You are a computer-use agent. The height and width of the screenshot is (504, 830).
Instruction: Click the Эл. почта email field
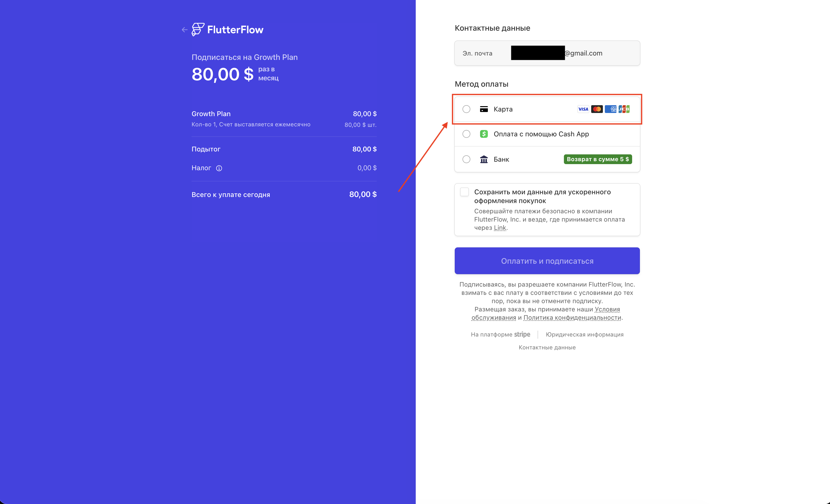click(x=547, y=53)
